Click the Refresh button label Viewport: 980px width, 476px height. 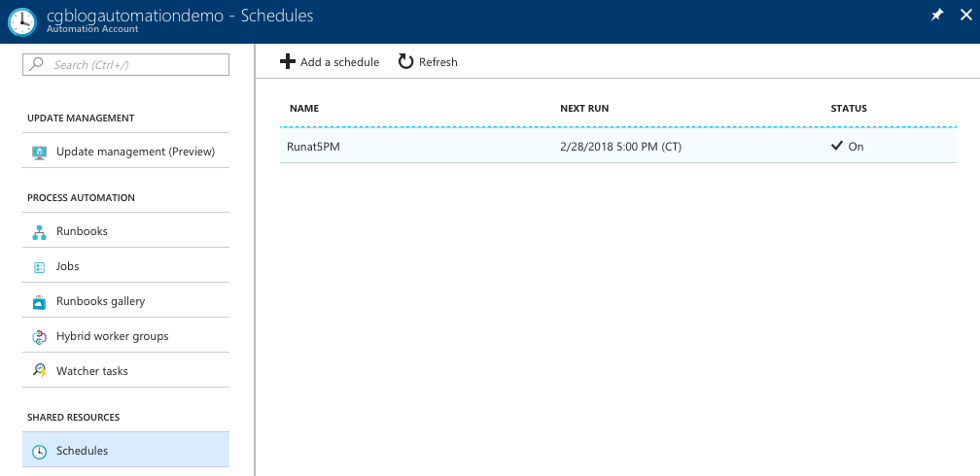click(438, 62)
